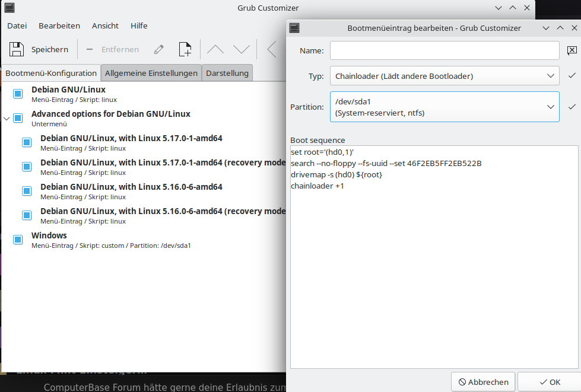Click the edit dialog window menu icon
The image size is (581, 392).
(x=294, y=28)
